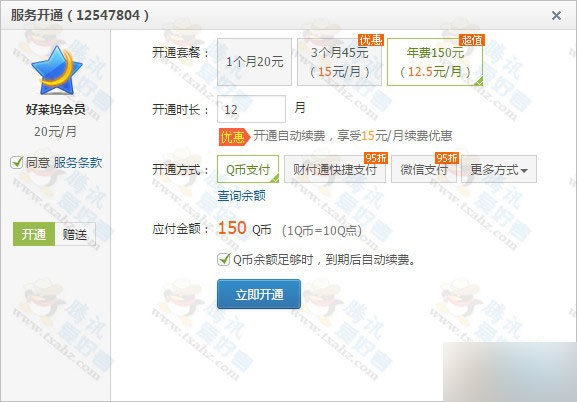Viewport: 577px width, 402px height.
Task: Click the red 优惠 tag beside auto-renew notice
Action: [x=234, y=137]
